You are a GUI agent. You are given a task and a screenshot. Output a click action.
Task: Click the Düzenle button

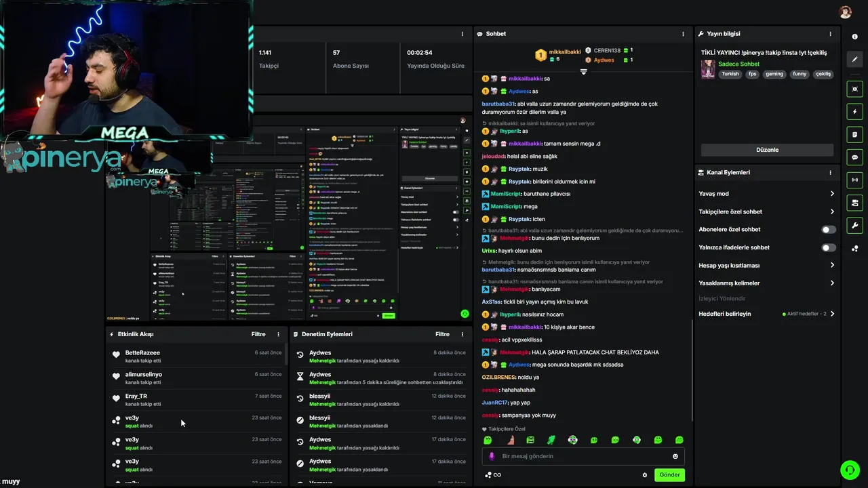click(767, 150)
